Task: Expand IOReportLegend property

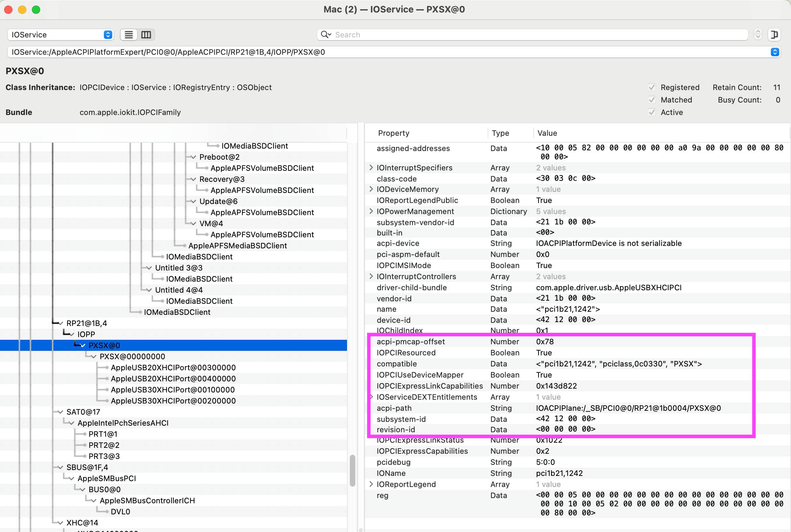Action: [371, 484]
